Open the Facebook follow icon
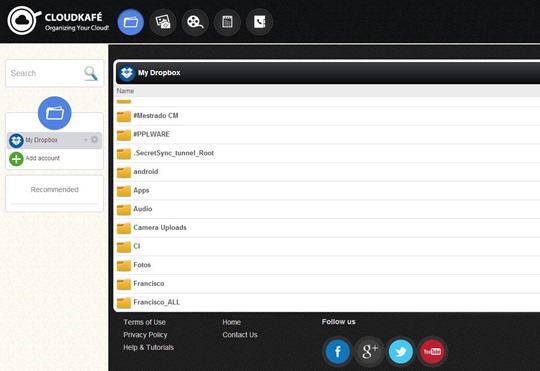The height and width of the screenshot is (371, 540). click(338, 352)
